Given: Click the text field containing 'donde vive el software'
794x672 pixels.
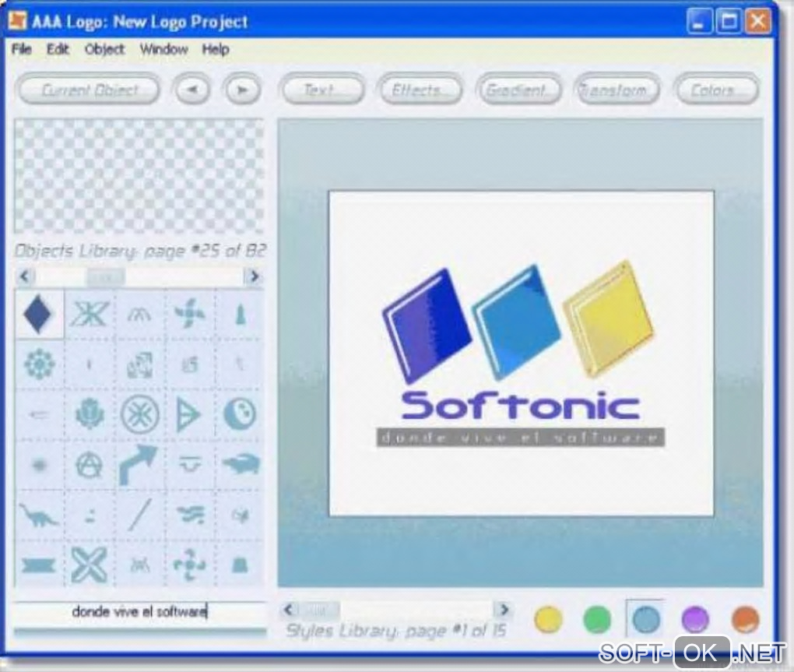Looking at the screenshot, I should [x=140, y=612].
